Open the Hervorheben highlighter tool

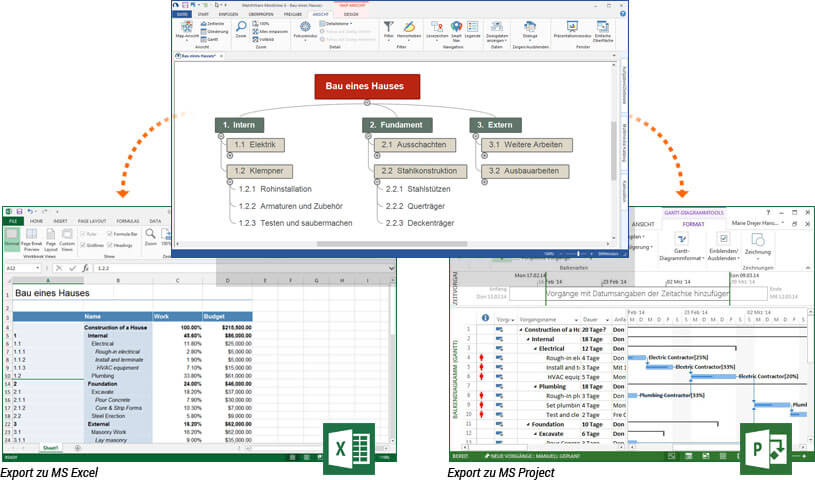tap(409, 29)
